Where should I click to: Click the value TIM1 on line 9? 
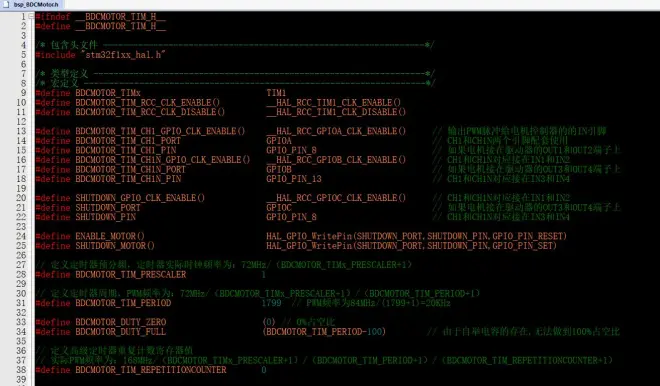pos(276,93)
